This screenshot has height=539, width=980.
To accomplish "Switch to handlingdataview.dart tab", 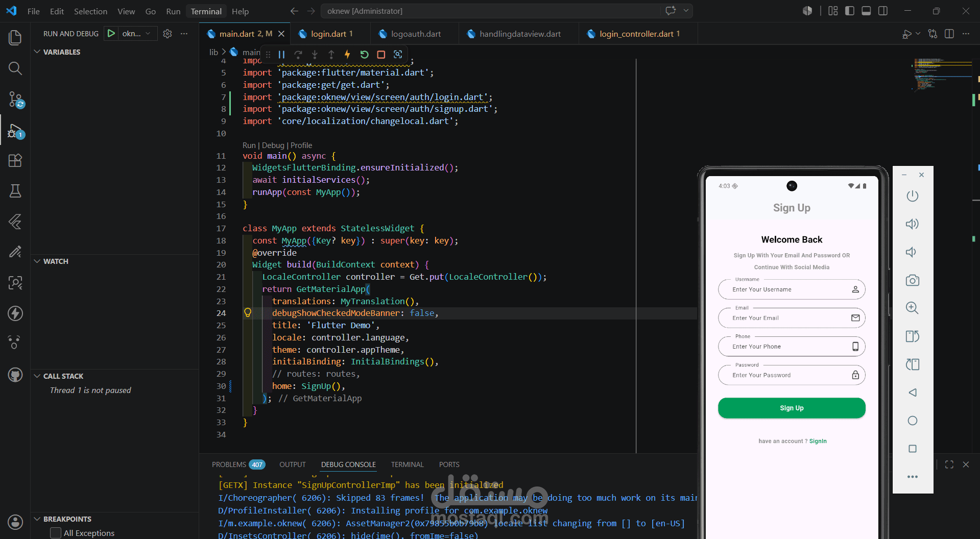I will [x=519, y=34].
